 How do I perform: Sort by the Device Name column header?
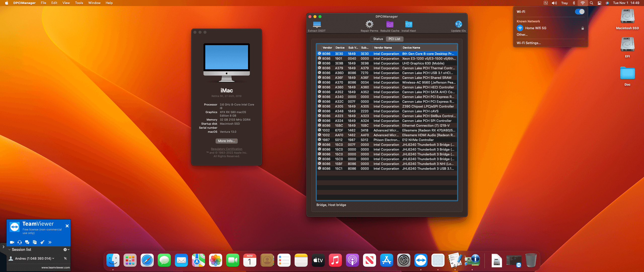(x=429, y=48)
